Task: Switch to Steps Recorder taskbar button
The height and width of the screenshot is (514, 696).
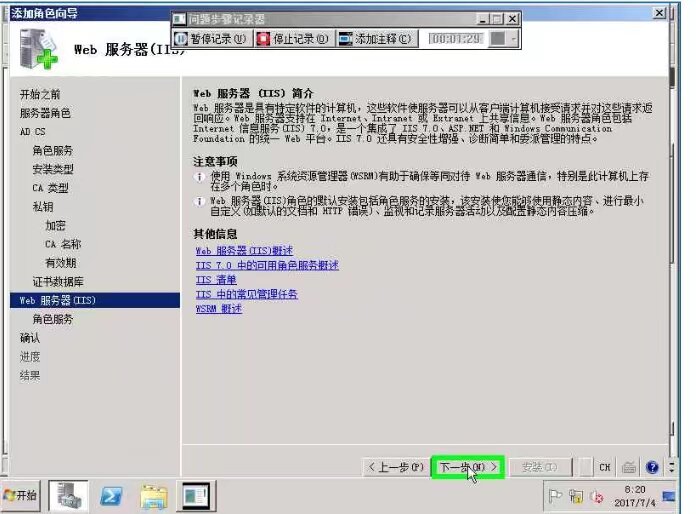Action: pos(197,495)
